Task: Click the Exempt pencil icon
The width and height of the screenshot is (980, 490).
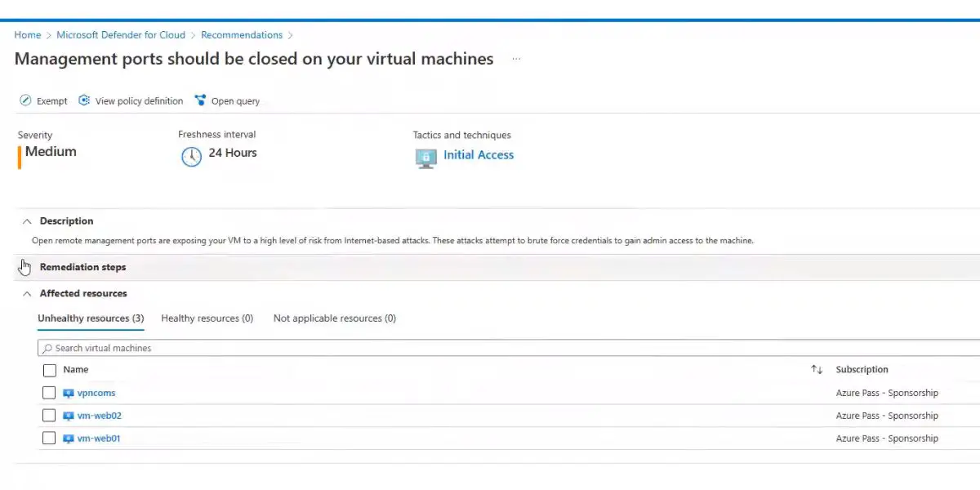Action: click(24, 100)
